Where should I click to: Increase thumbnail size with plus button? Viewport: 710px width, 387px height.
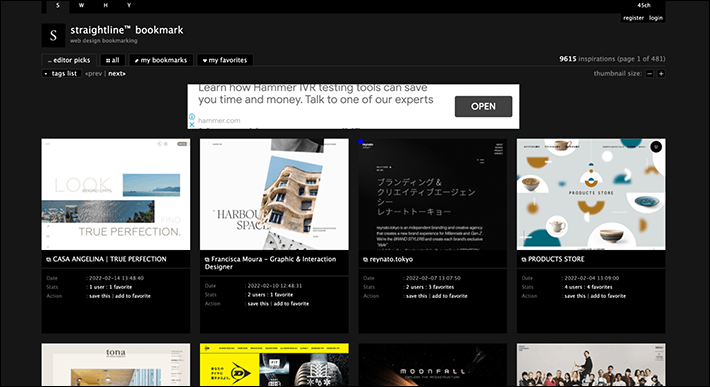pyautogui.click(x=661, y=73)
